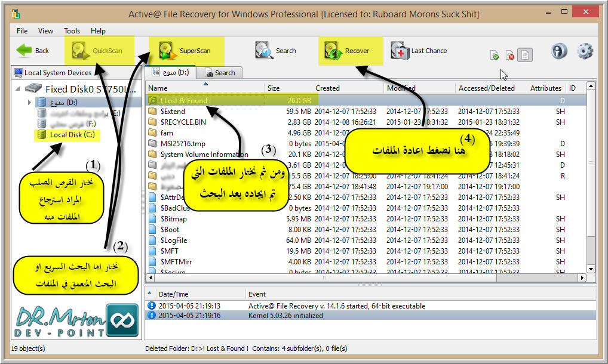Click the drive icon beside (F:) in the tree

(x=41, y=124)
